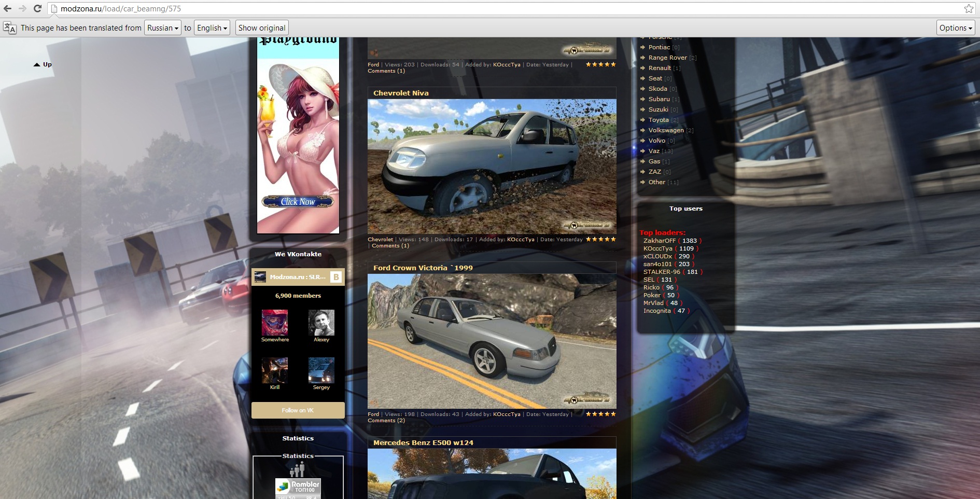Select the Renault category
The width and height of the screenshot is (980, 499).
click(660, 68)
